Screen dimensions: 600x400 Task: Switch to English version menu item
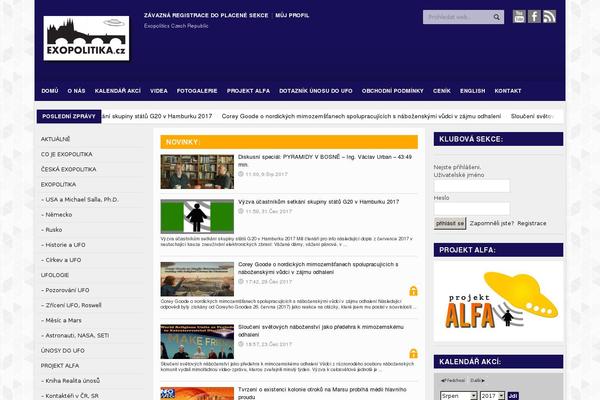(x=473, y=91)
